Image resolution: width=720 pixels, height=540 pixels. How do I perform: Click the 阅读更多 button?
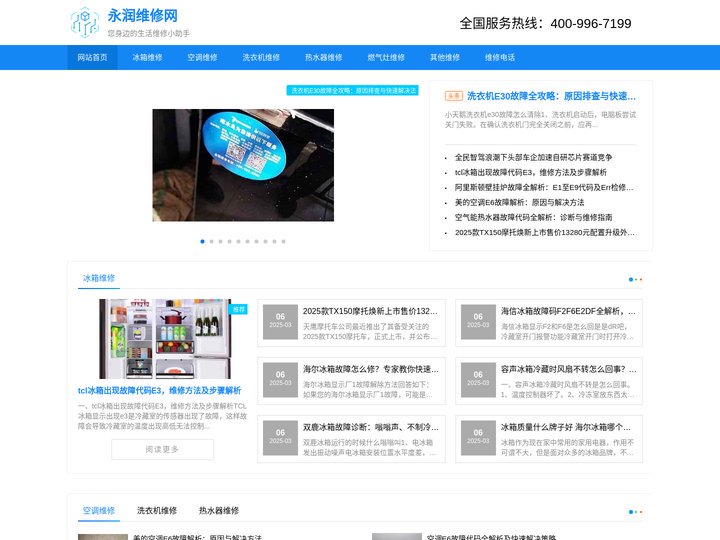tap(163, 450)
